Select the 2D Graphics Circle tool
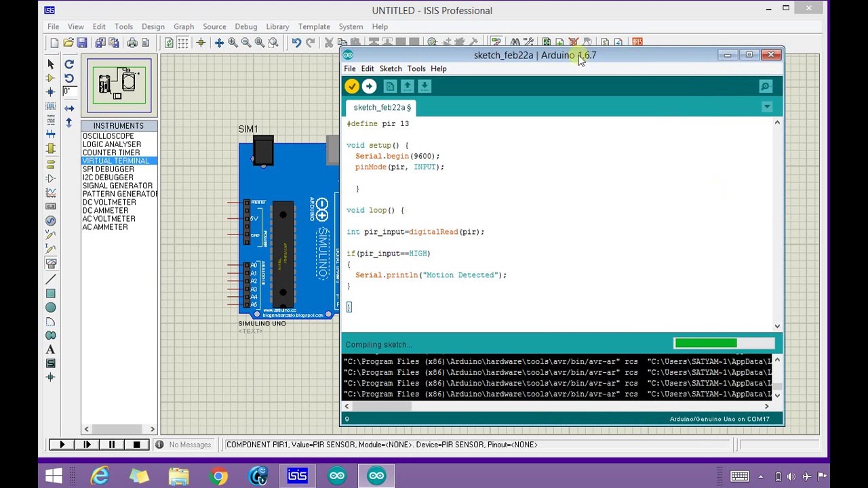 coord(51,307)
